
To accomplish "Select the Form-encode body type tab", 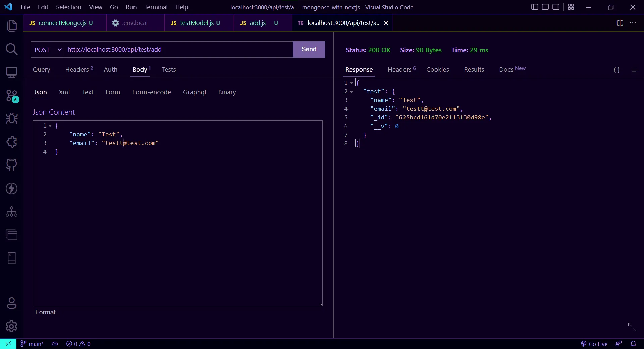I will click(x=152, y=92).
